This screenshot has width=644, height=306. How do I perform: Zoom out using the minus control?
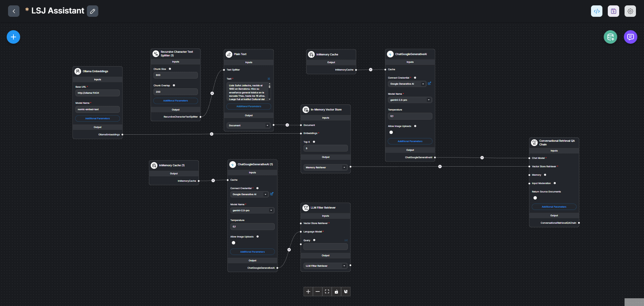[318, 292]
